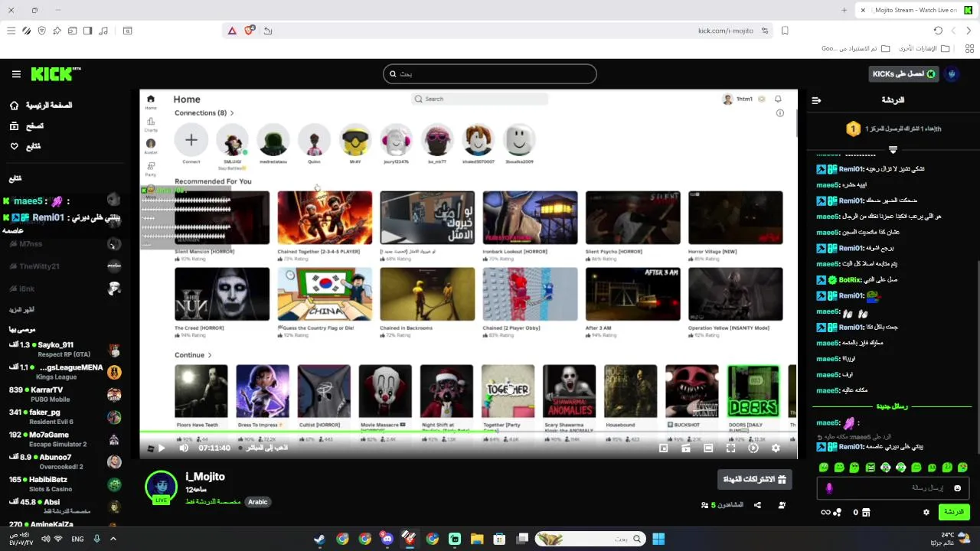Screen dimensions: 980x551
Task: Click the Kick search field
Action: (x=490, y=74)
